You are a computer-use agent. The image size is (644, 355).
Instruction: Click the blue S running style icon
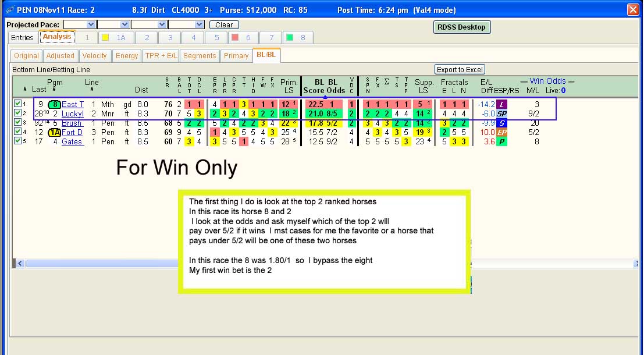501,123
